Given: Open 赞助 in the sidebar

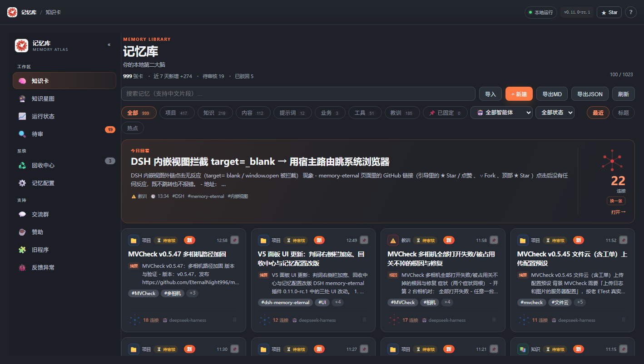Looking at the screenshot, I should (64, 232).
